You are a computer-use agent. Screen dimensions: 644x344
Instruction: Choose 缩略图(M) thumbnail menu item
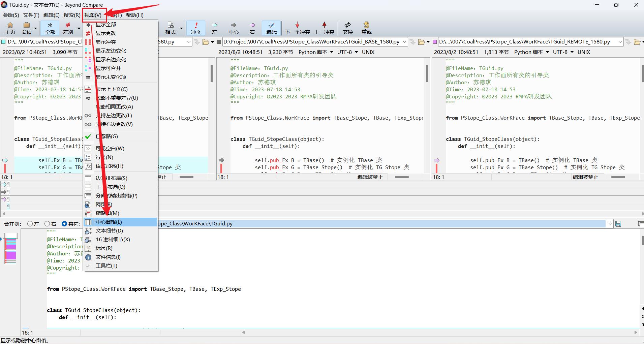coord(120,213)
